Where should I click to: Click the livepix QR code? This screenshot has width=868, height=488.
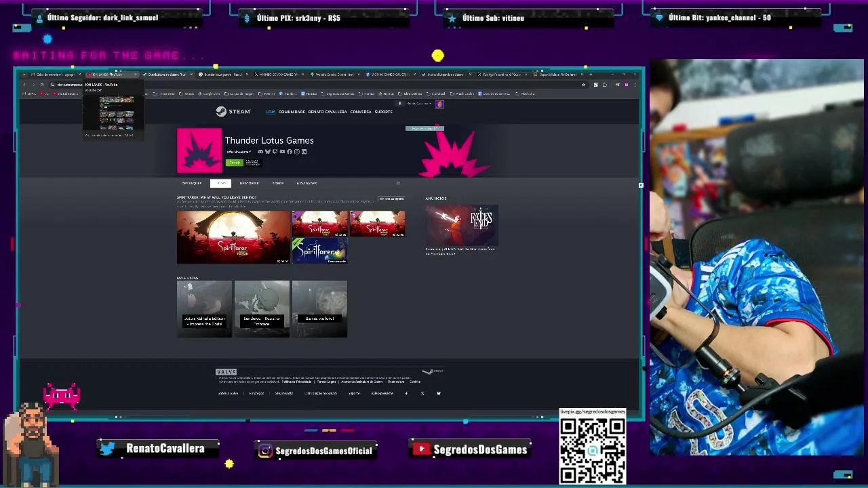(x=593, y=451)
